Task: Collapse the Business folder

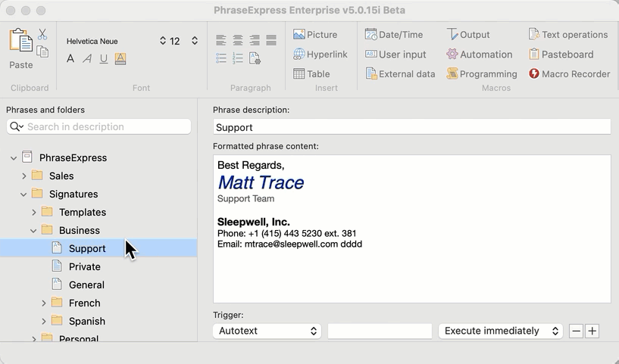Action: (33, 231)
